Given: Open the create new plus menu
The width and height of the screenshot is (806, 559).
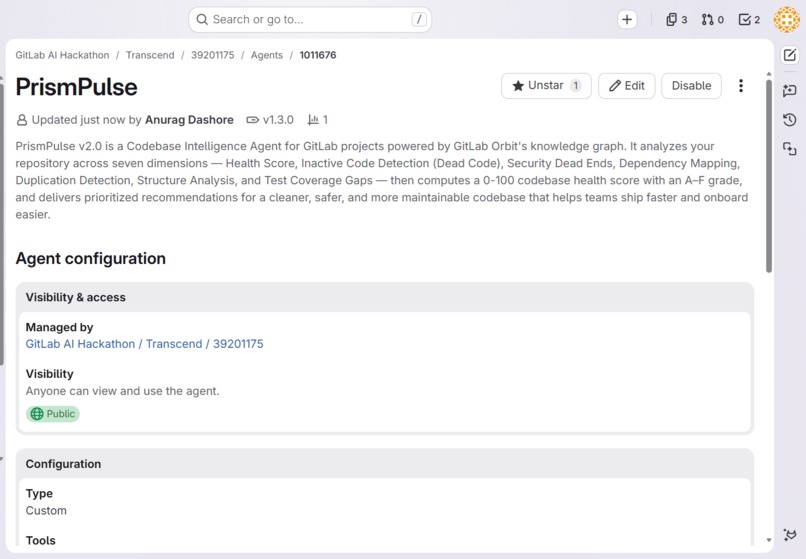Looking at the screenshot, I should click(627, 20).
